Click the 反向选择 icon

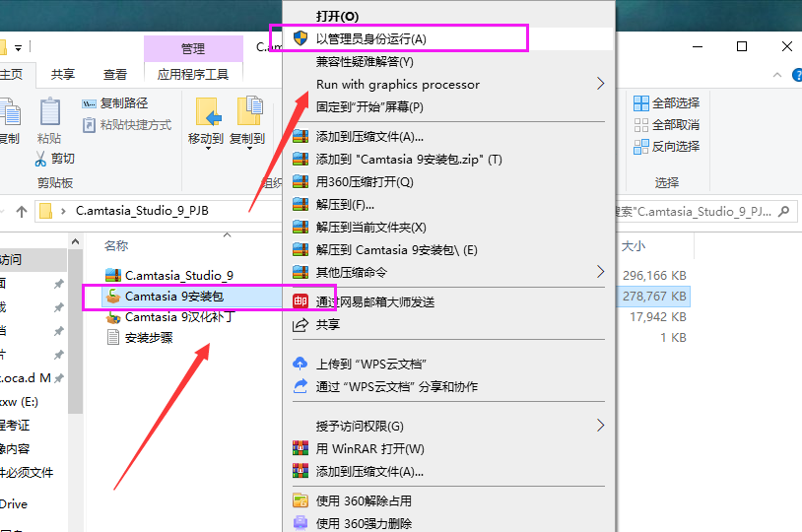(640, 147)
